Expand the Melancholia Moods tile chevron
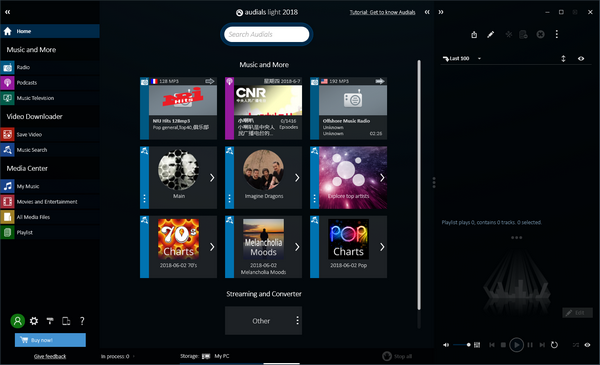 (297, 247)
